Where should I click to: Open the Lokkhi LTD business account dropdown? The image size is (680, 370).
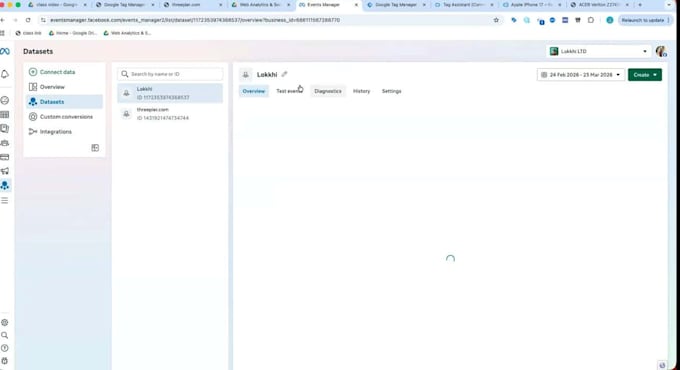[x=598, y=51]
